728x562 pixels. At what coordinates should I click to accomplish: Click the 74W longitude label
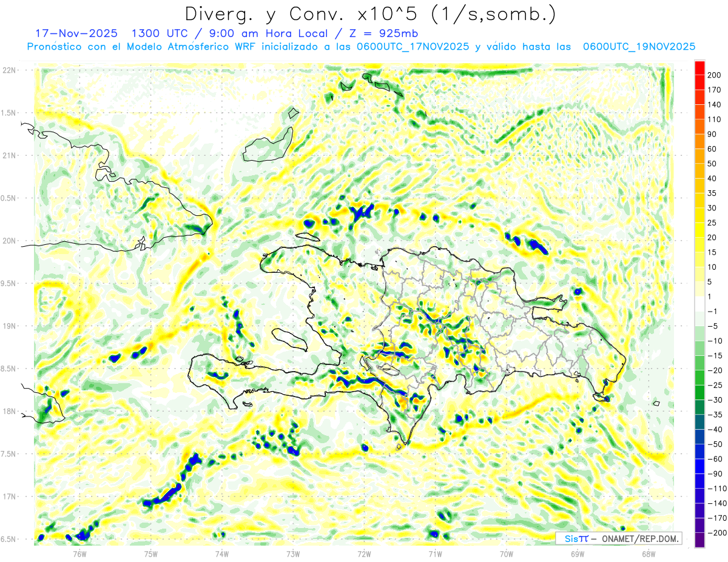pyautogui.click(x=221, y=554)
